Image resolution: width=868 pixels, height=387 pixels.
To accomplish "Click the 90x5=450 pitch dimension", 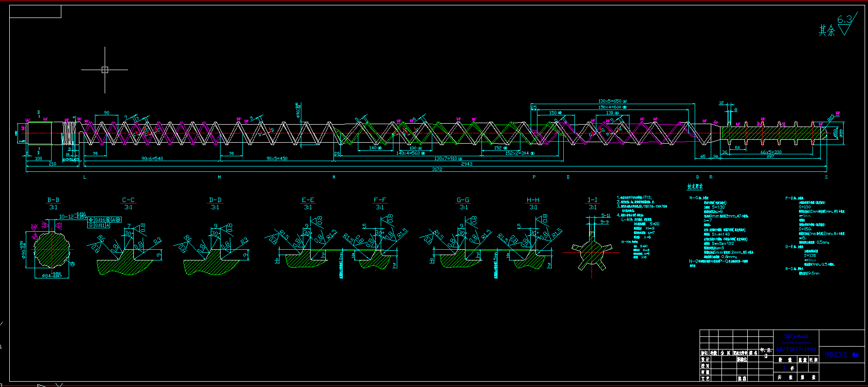I will [x=277, y=159].
